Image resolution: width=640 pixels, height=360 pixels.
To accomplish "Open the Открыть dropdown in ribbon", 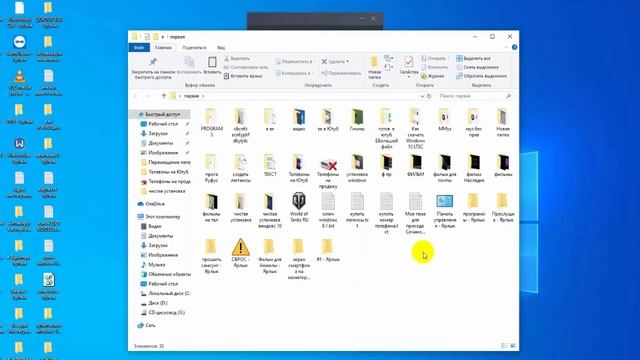I will tap(436, 58).
